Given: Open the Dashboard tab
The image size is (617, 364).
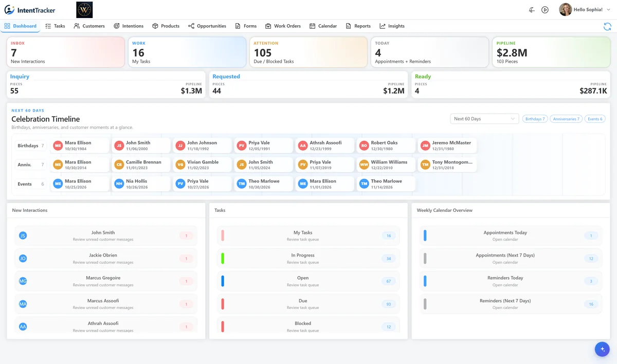Looking at the screenshot, I should (x=21, y=26).
